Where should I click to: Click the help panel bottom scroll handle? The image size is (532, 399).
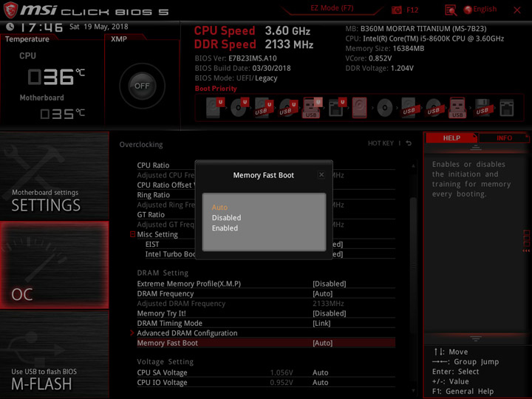(x=476, y=338)
